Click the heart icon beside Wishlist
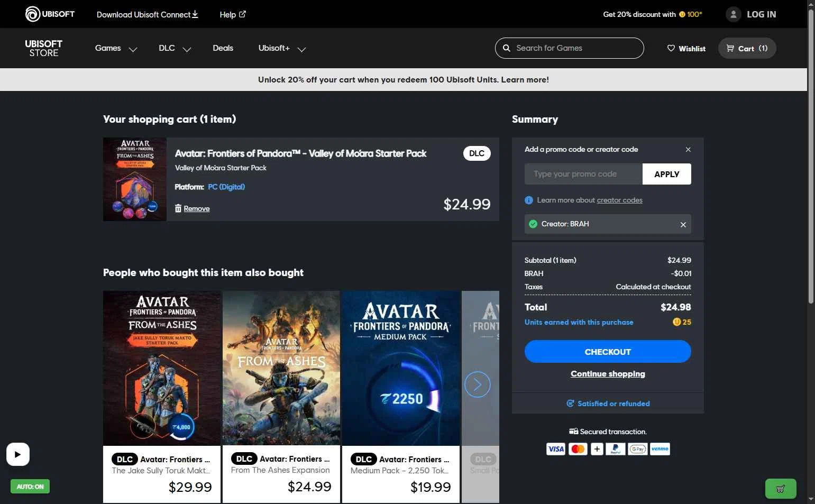 tap(671, 48)
